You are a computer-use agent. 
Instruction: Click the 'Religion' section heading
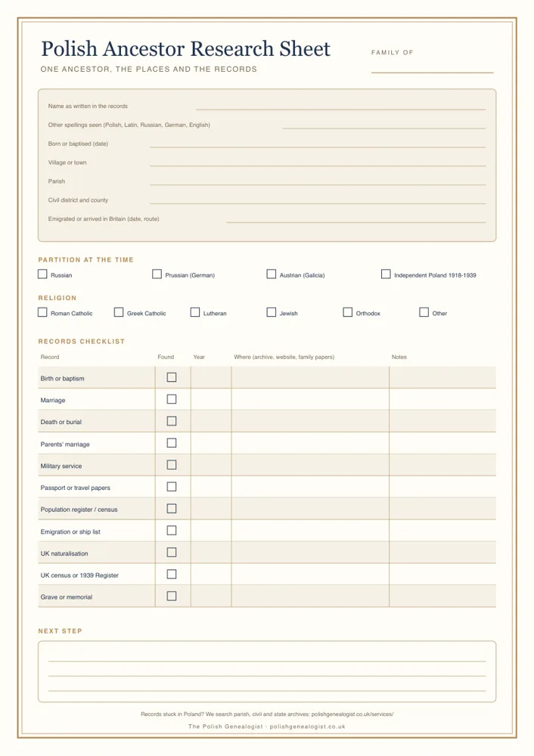[x=57, y=298]
